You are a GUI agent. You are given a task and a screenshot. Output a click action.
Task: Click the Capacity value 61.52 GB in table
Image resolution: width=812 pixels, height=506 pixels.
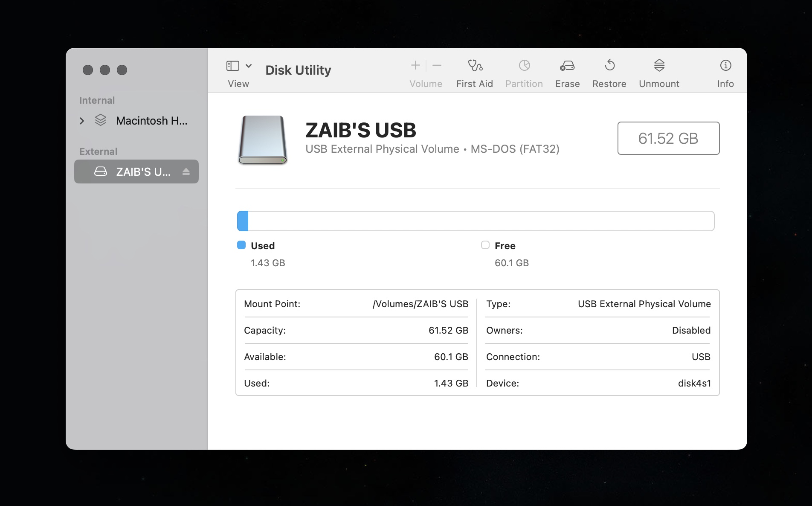coord(448,330)
